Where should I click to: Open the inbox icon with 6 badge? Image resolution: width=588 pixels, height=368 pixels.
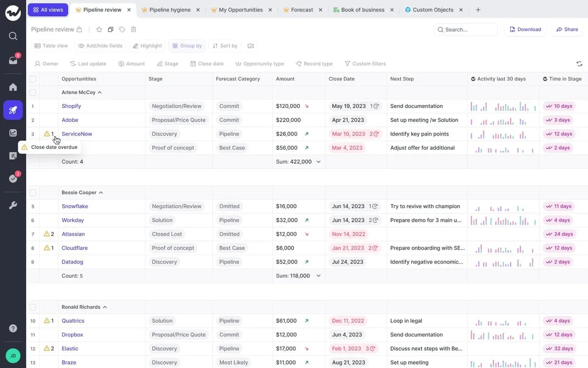tap(13, 60)
